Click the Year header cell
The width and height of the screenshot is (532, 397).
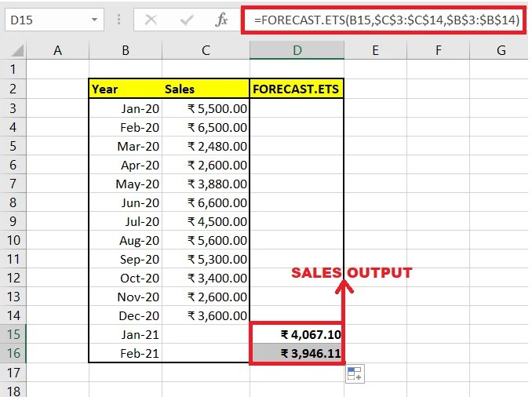pyautogui.click(x=126, y=89)
